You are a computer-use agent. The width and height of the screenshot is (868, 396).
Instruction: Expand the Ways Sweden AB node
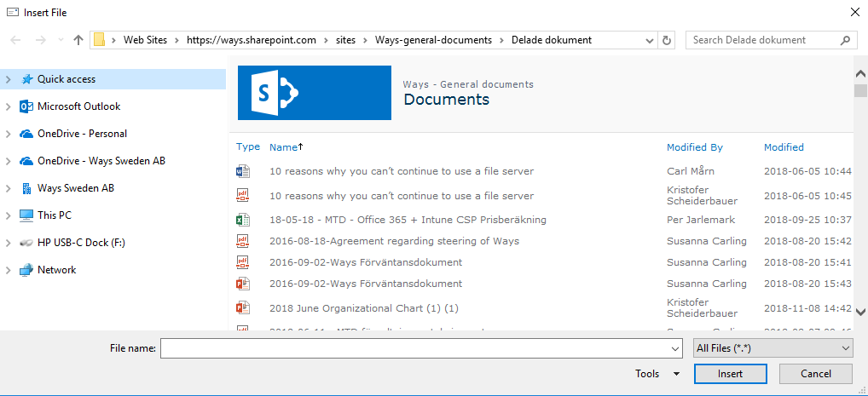[8, 188]
